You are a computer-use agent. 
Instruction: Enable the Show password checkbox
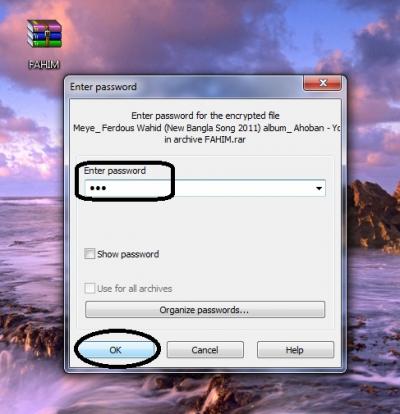tap(89, 254)
